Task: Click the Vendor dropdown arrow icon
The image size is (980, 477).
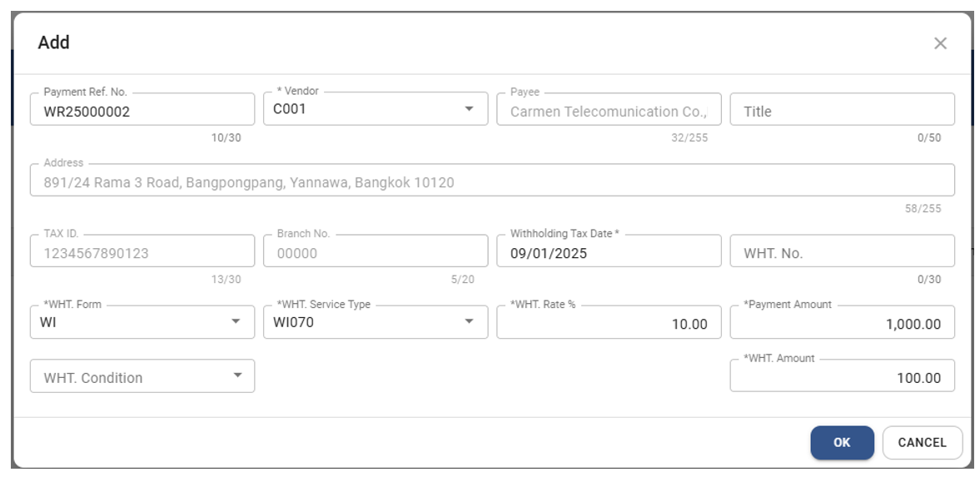Action: (x=469, y=109)
